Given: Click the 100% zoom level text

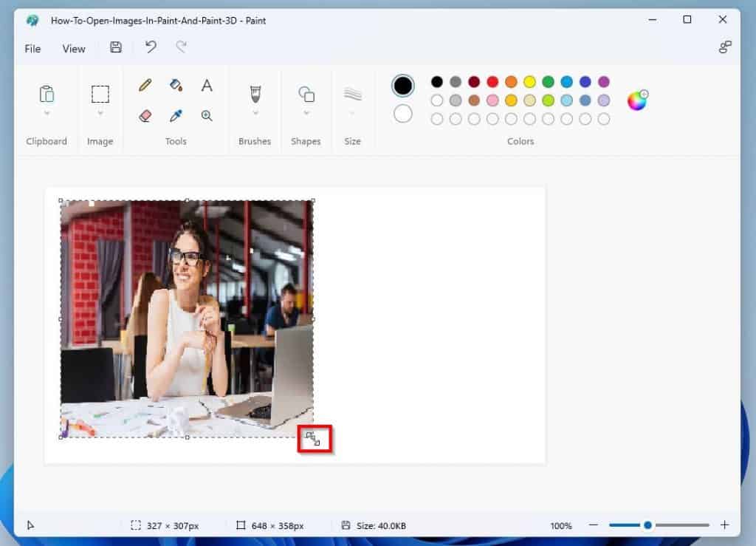Looking at the screenshot, I should click(561, 525).
